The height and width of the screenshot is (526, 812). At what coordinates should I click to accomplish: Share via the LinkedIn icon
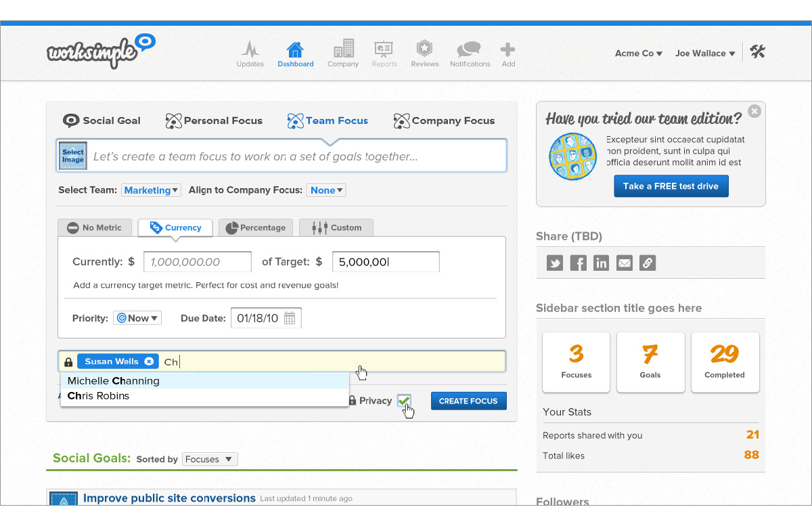601,263
